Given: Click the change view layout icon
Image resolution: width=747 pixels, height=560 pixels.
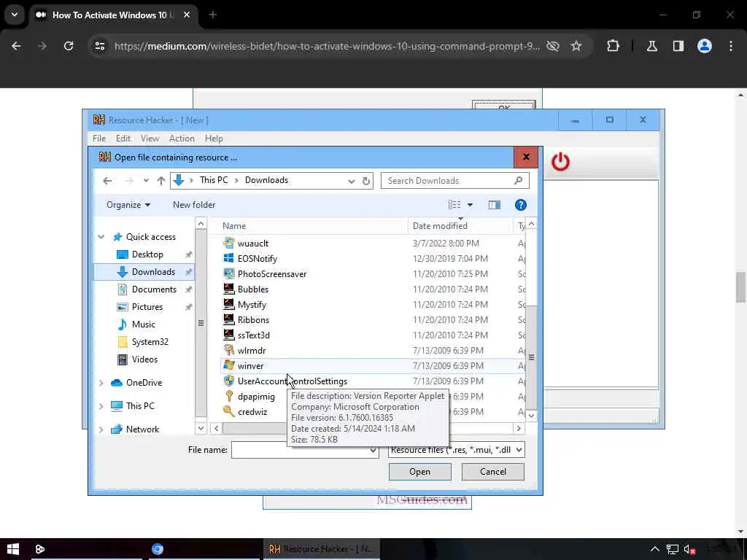Looking at the screenshot, I should coord(454,205).
